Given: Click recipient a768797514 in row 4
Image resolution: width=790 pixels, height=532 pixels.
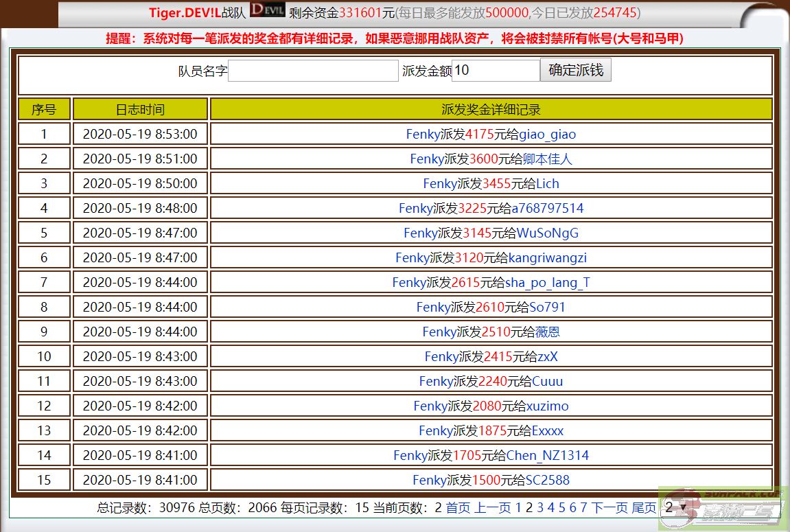Looking at the screenshot, I should pyautogui.click(x=548, y=209).
